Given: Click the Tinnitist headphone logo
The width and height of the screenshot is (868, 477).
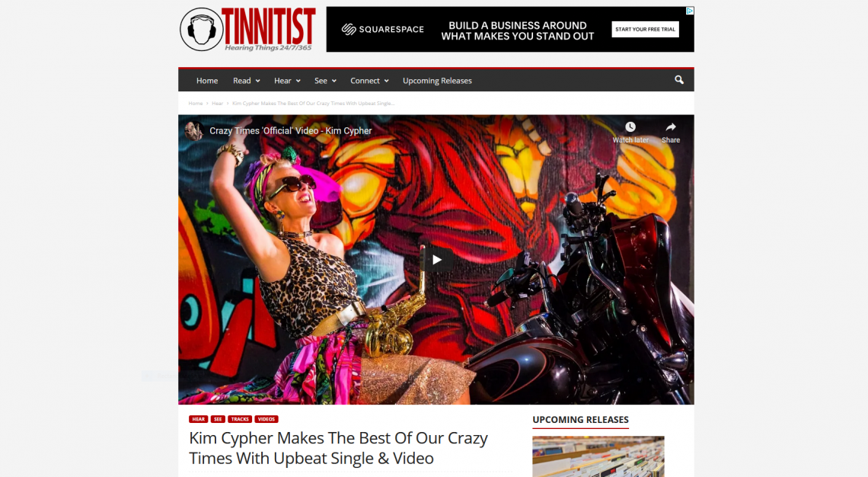Looking at the screenshot, I should click(x=202, y=30).
